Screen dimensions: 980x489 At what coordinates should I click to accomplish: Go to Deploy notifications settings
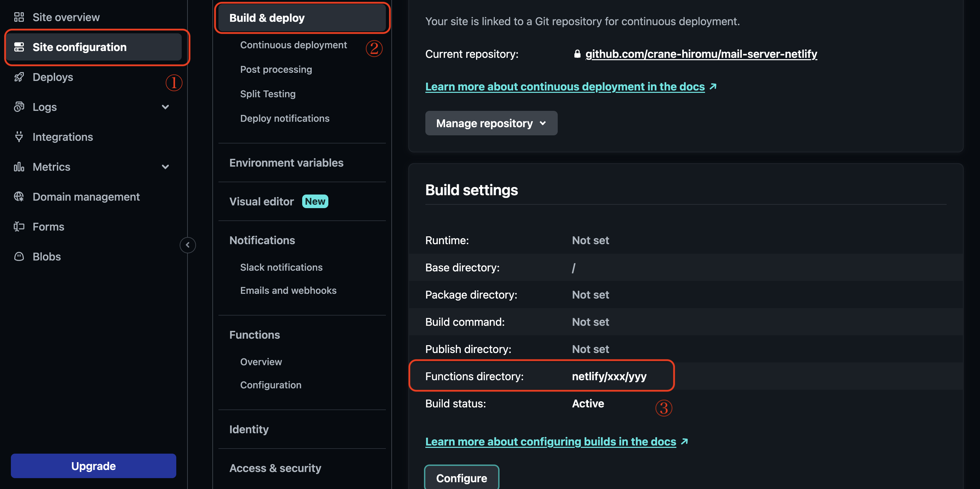284,118
